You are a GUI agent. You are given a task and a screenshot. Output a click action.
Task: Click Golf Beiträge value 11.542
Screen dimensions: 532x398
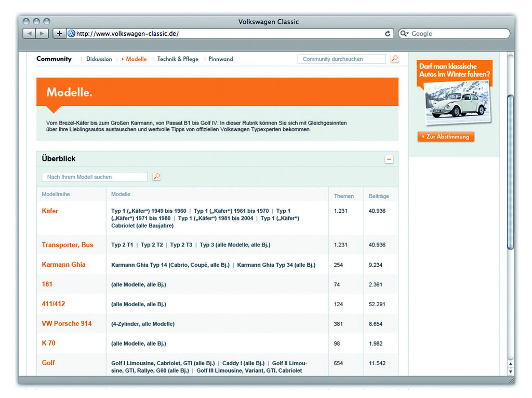[377, 363]
